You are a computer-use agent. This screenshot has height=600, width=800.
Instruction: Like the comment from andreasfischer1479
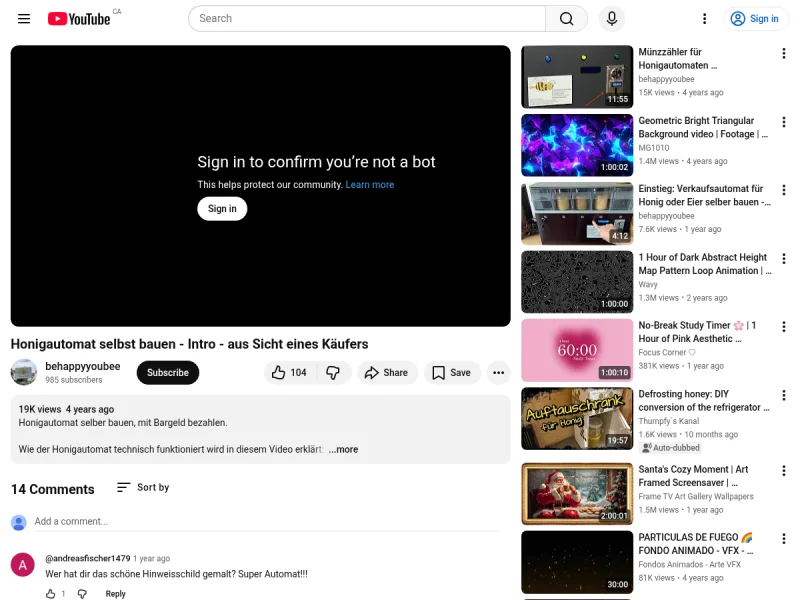click(x=51, y=594)
